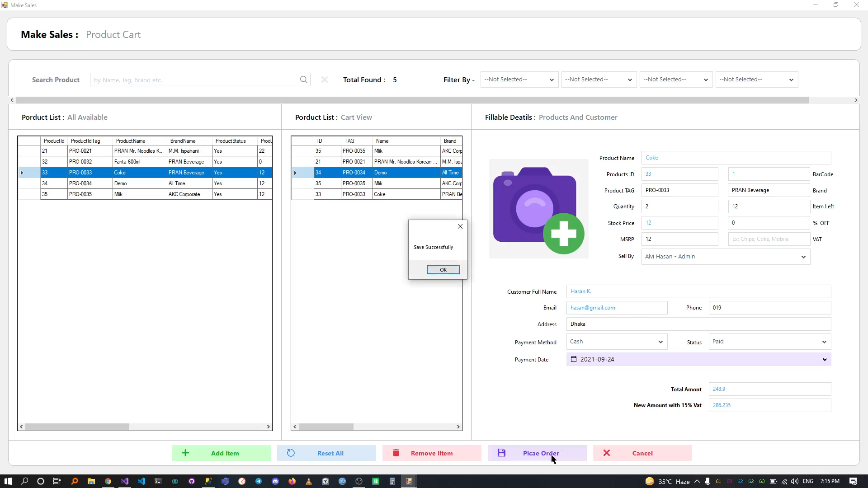The width and height of the screenshot is (868, 488).
Task: Click the camera add-image placeholder
Action: [x=538, y=209]
